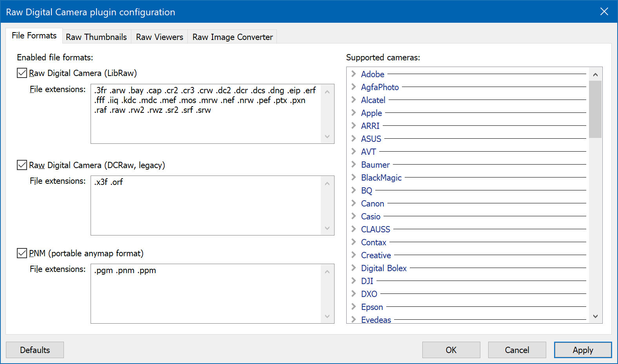
Task: Expand the DXO camera group
Action: click(x=353, y=293)
